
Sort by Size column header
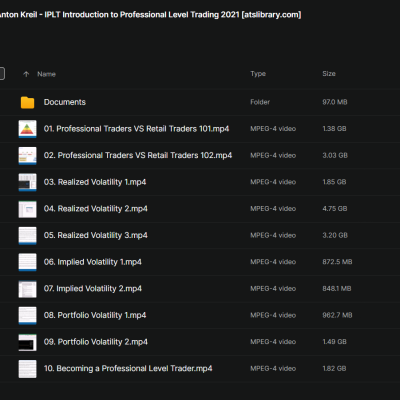[329, 74]
